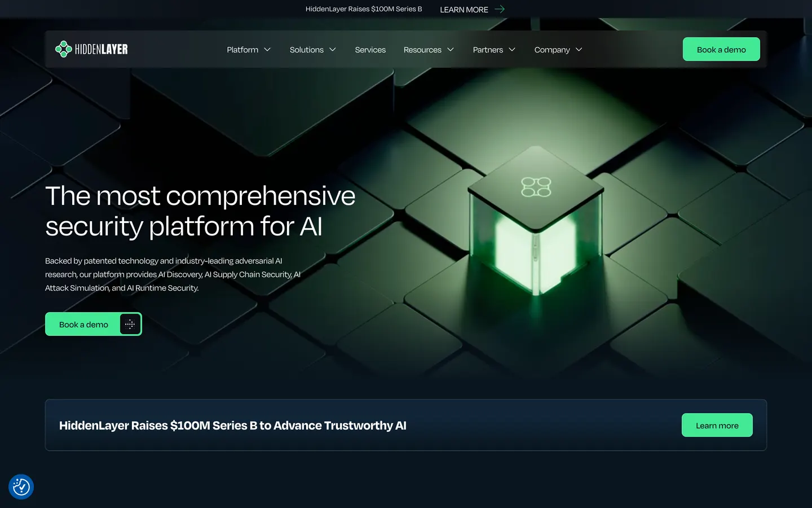
Task: Open the Solutions menu
Action: [307, 50]
